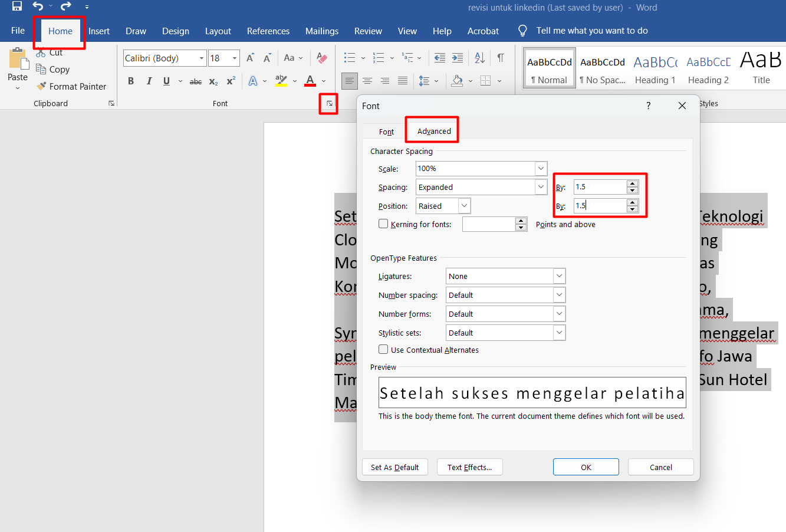Apply superscript formatting
The height and width of the screenshot is (532, 786).
(x=231, y=81)
